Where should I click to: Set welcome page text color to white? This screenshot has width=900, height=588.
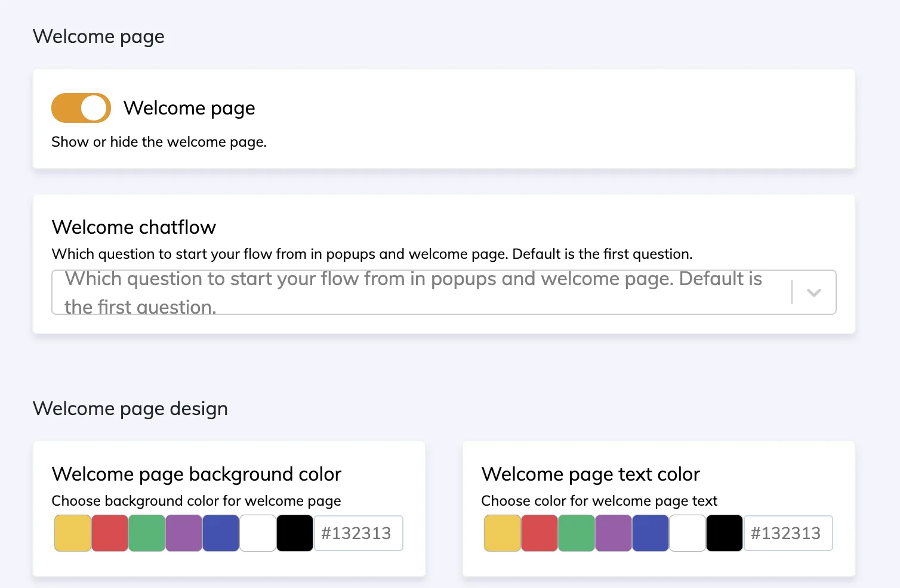point(688,533)
